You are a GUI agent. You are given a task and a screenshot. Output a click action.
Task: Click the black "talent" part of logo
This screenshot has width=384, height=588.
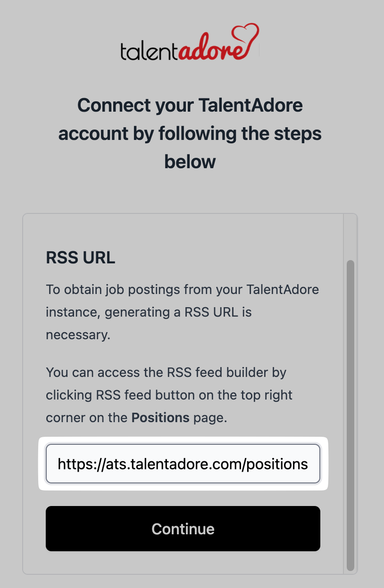149,51
